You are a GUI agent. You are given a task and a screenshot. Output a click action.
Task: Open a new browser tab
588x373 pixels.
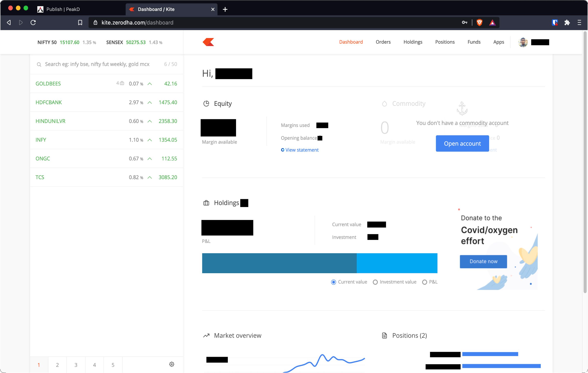click(225, 9)
